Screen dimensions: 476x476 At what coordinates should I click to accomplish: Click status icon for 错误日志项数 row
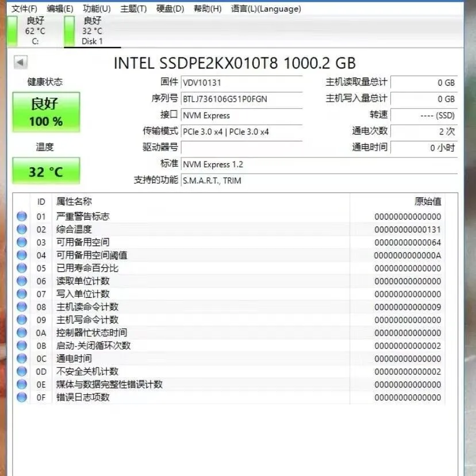coord(21,397)
